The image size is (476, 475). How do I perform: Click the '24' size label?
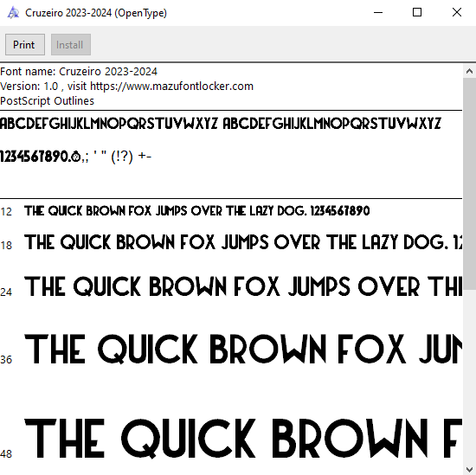[x=6, y=292]
